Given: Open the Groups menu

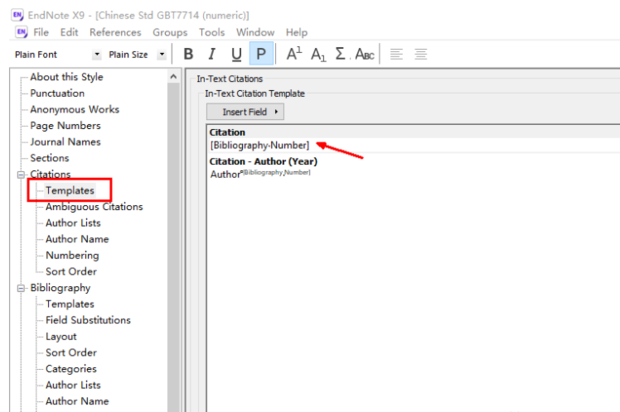Looking at the screenshot, I should tap(170, 32).
